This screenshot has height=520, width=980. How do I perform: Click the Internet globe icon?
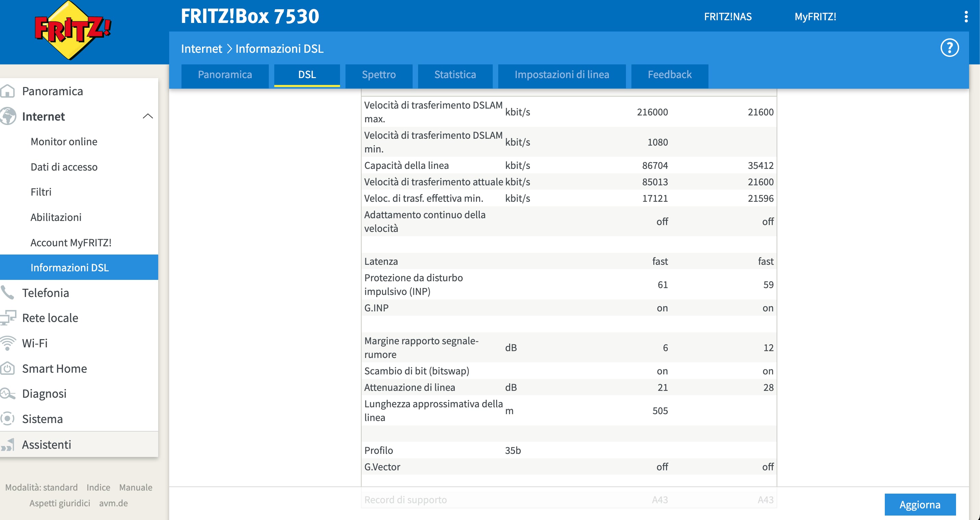click(8, 116)
